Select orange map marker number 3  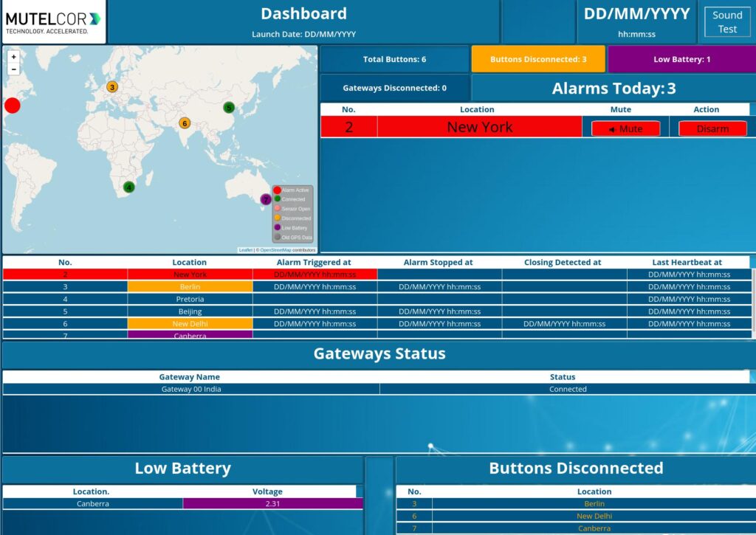112,87
